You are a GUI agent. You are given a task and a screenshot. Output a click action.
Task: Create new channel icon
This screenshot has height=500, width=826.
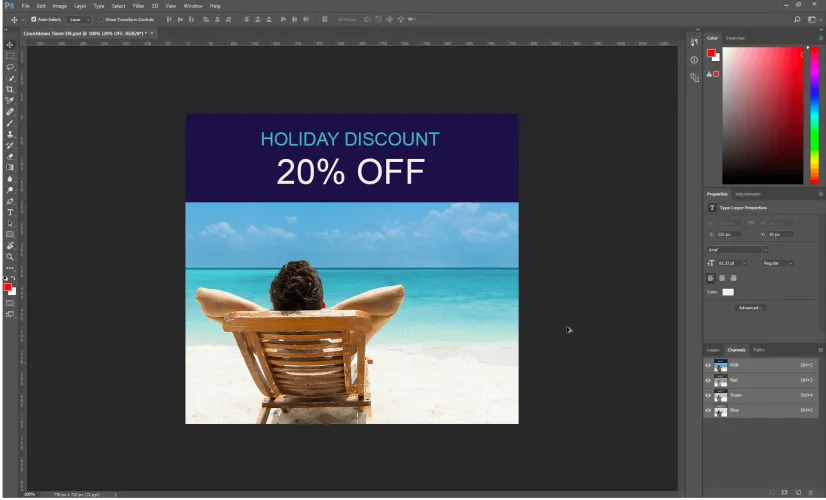[798, 493]
